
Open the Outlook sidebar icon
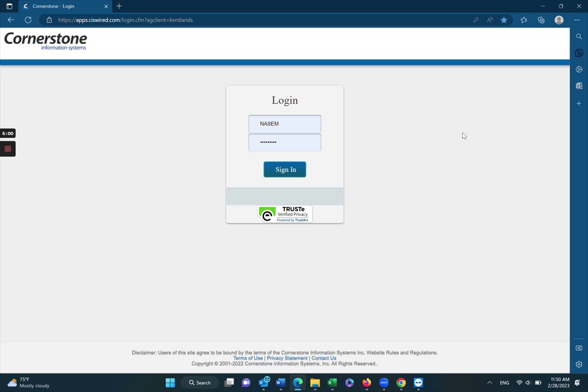pos(579,86)
